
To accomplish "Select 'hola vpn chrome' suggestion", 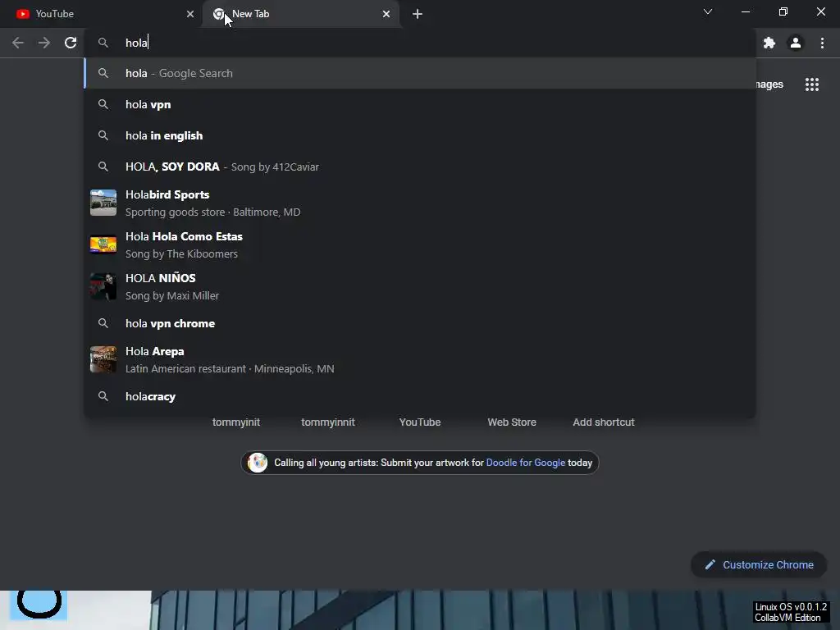I will coord(420,323).
